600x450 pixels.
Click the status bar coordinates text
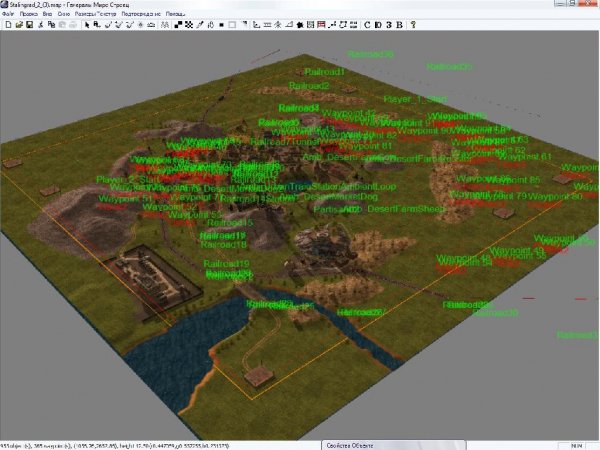(115, 446)
